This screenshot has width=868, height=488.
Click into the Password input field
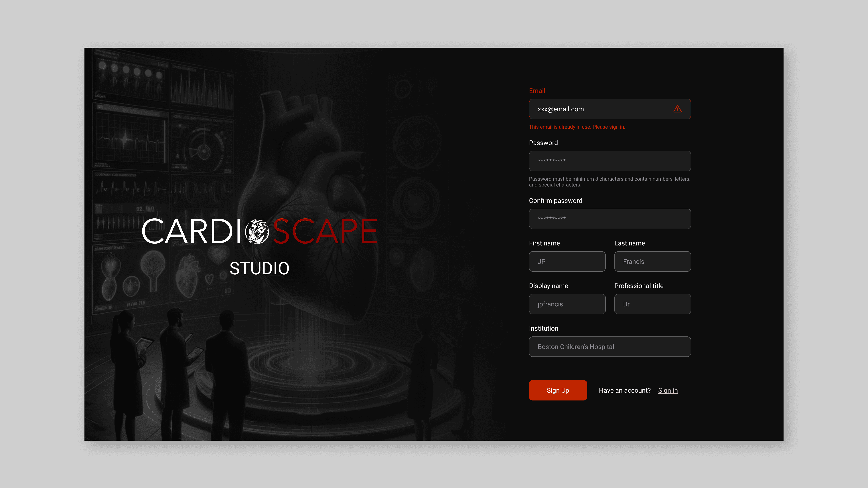point(609,161)
